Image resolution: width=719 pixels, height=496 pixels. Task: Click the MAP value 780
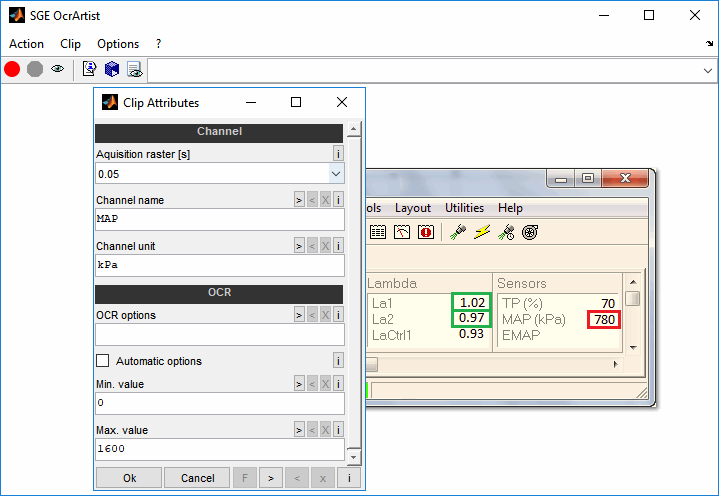(x=604, y=320)
